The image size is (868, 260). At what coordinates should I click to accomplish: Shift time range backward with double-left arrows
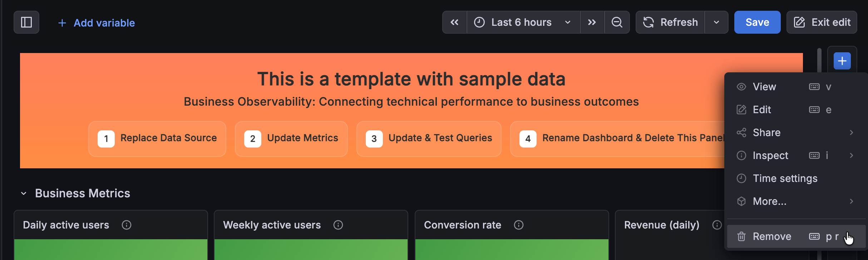pyautogui.click(x=454, y=22)
